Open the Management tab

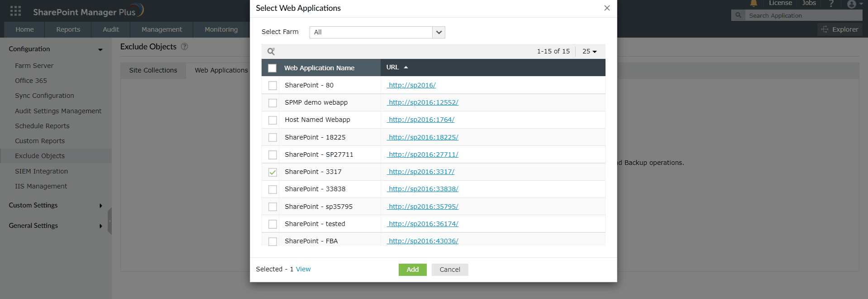[x=162, y=29]
